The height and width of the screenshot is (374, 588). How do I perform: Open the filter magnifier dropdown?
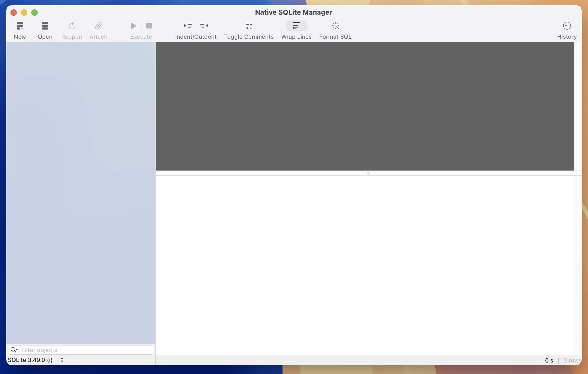pos(14,350)
